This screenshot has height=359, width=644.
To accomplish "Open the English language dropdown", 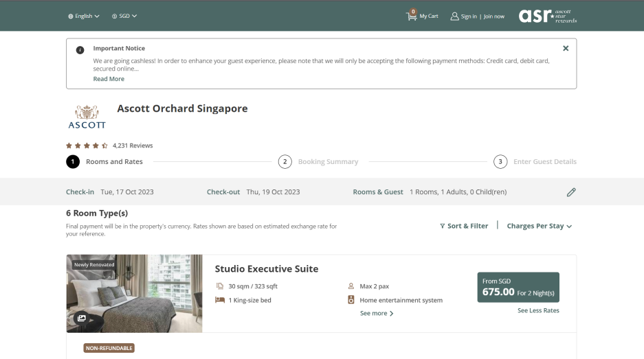I will (83, 16).
